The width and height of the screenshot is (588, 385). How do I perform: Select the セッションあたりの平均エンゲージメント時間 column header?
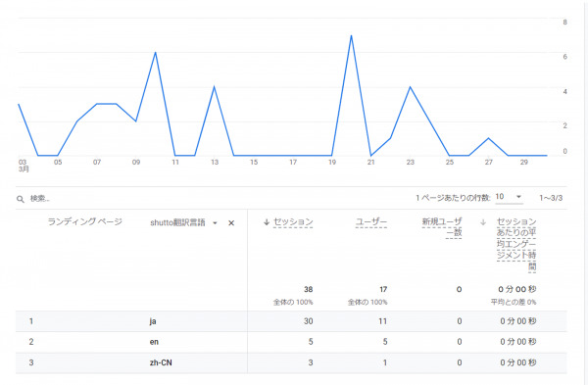[516, 244]
